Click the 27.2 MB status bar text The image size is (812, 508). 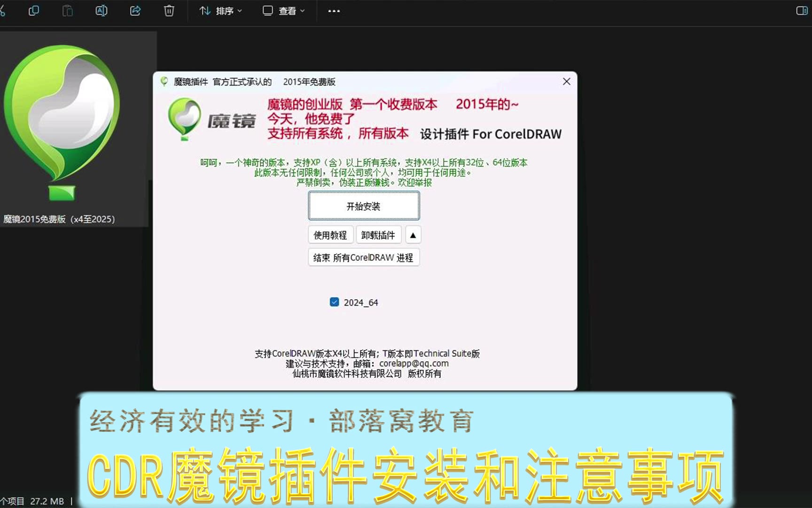point(47,501)
